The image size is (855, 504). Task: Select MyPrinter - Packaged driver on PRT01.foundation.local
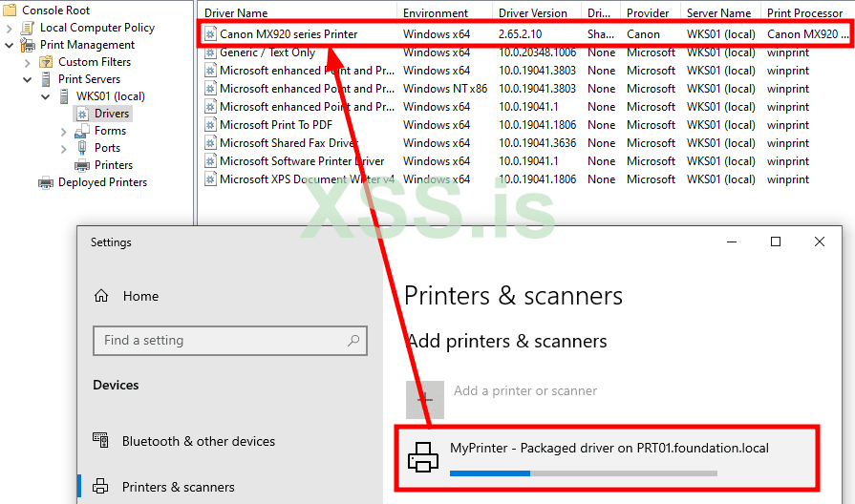[609, 448]
